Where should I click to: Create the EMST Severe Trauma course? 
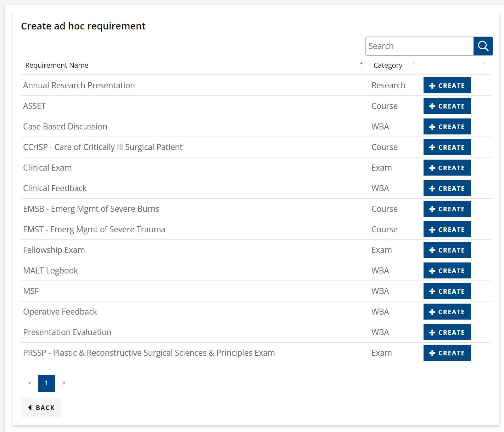coord(447,229)
